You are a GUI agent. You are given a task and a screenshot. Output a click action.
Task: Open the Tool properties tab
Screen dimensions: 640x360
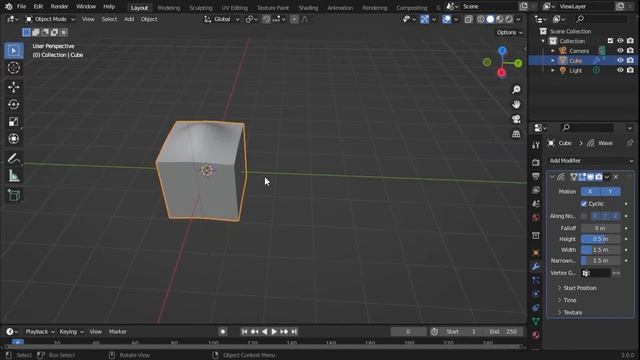[536, 145]
